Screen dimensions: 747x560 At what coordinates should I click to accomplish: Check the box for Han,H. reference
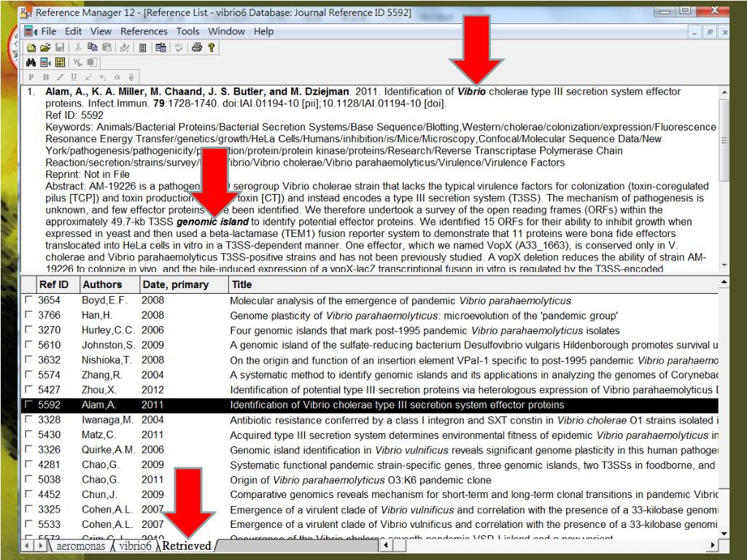click(28, 315)
